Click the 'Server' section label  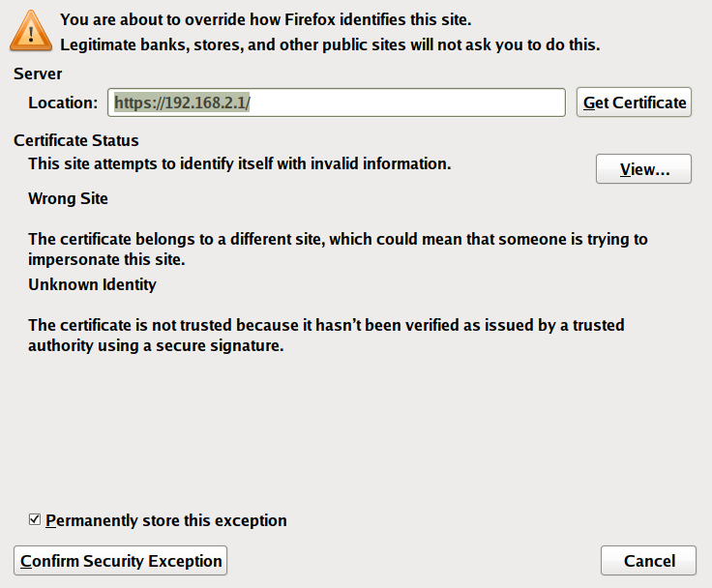[x=38, y=74]
